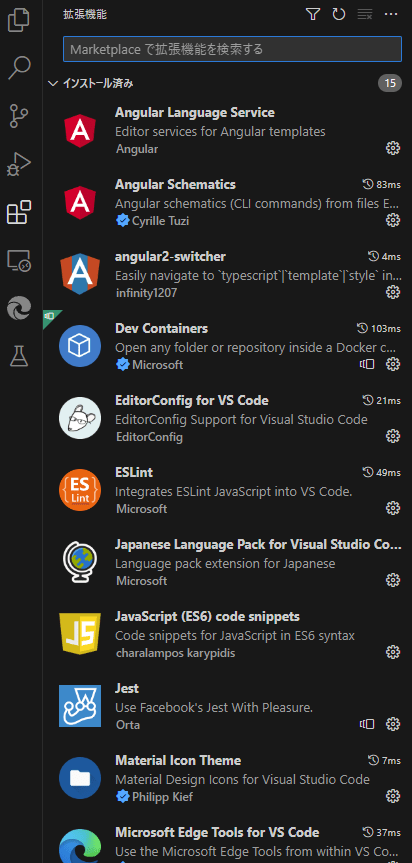Select the Angular Language Service extension
This screenshot has width=412, height=863.
[228, 130]
